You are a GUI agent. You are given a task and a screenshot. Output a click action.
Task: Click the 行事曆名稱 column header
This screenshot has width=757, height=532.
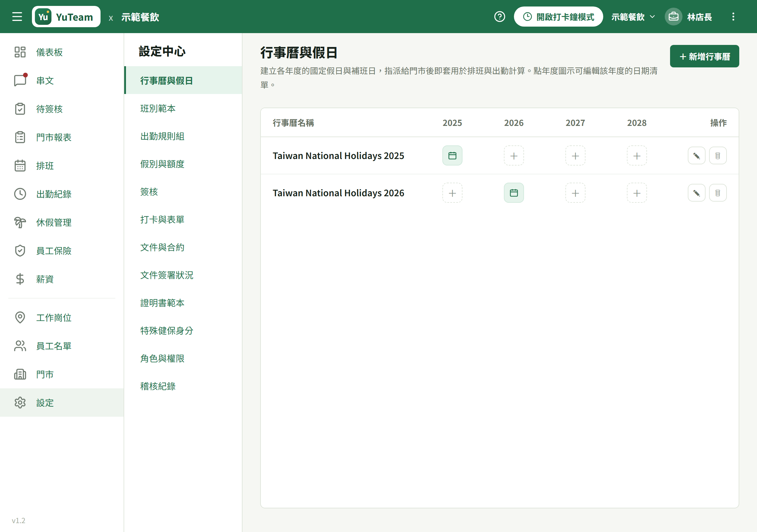pos(293,123)
